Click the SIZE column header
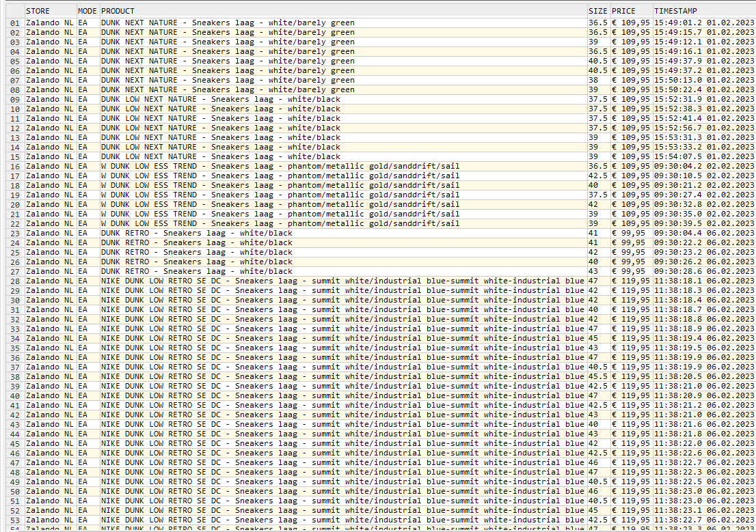This screenshot has width=756, height=532. pos(599,11)
